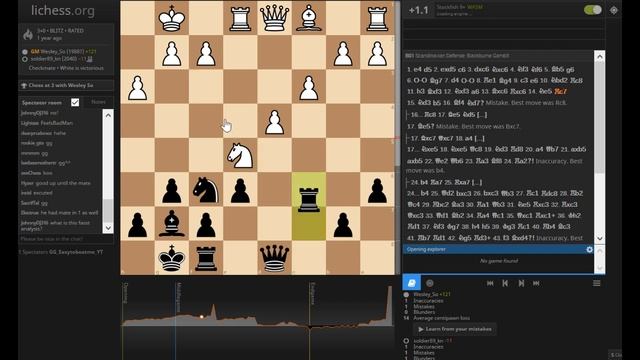Viewport: 640px width, 360px height.
Task: Click the opening explorer scroll down arrow
Action: 600,268
